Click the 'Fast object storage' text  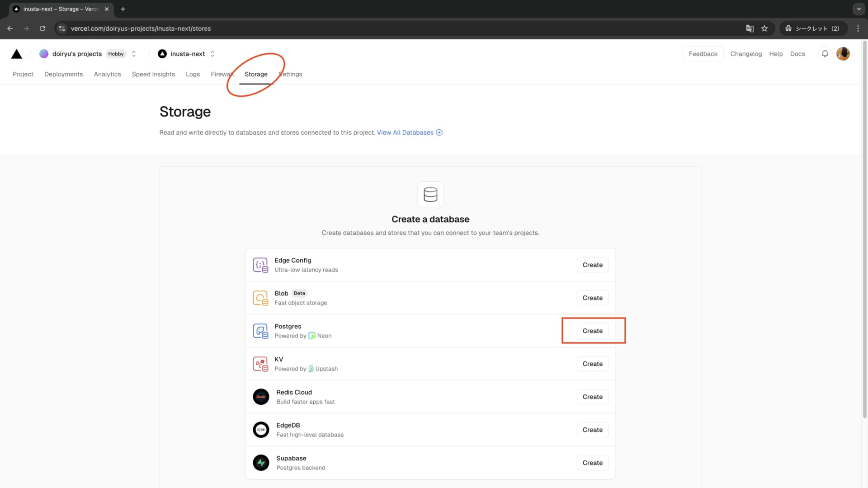[x=301, y=303]
